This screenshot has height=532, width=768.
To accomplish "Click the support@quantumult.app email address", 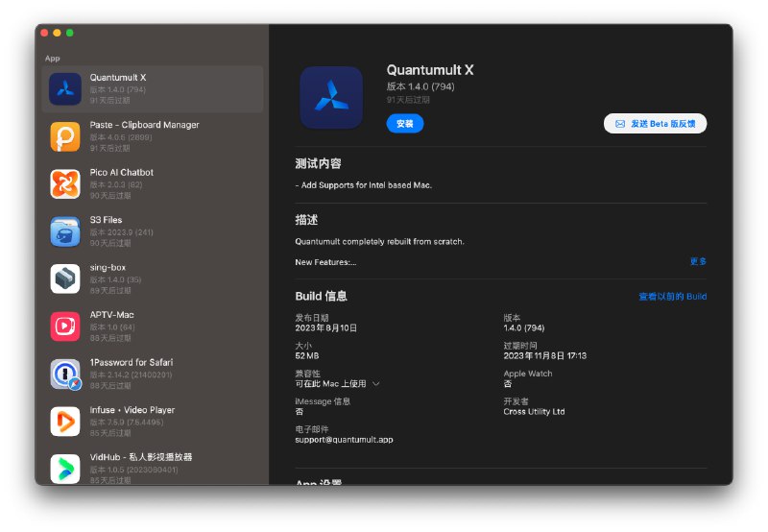I will 344,440.
